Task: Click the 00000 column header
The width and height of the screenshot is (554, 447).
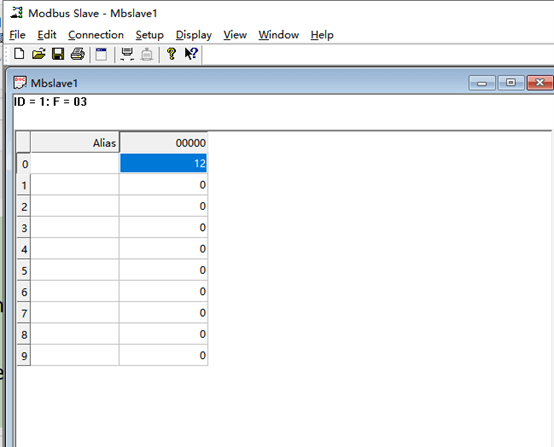Action: click(163, 142)
